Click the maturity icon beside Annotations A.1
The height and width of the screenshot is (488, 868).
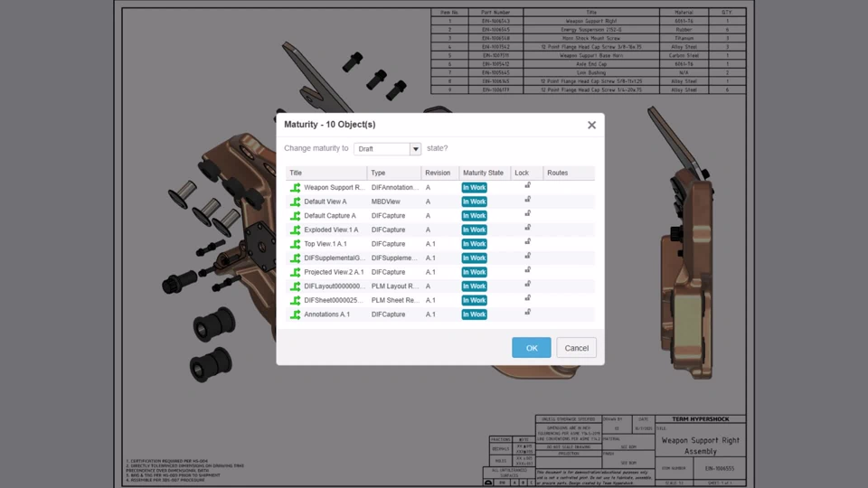[x=295, y=314]
